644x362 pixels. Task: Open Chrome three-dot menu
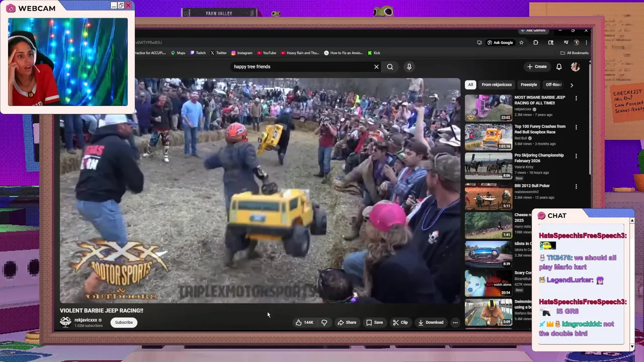click(x=586, y=43)
